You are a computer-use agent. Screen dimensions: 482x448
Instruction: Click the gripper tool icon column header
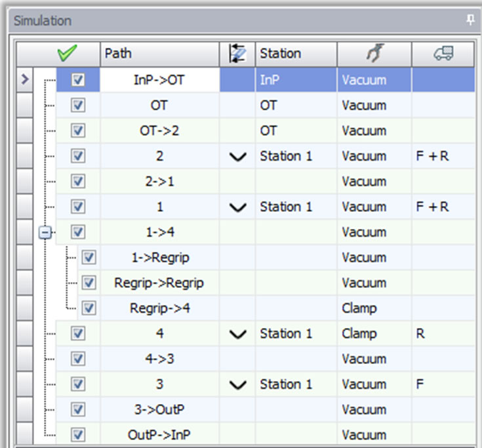pos(374,54)
